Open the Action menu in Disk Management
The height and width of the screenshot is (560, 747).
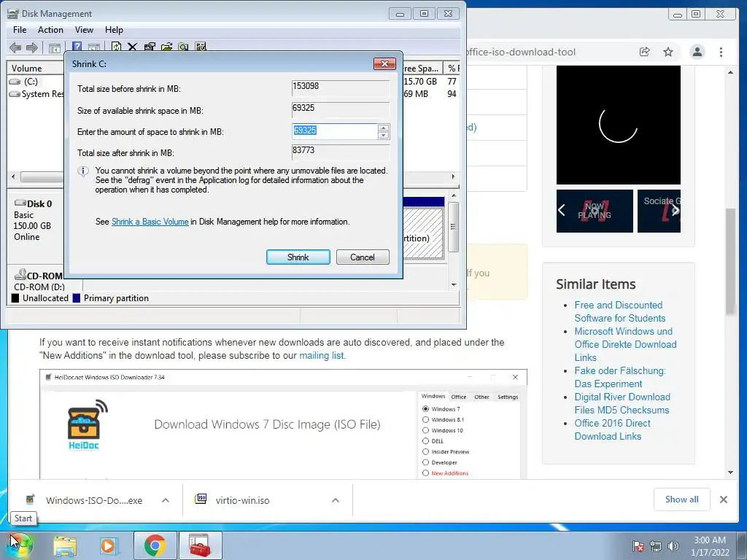click(50, 30)
